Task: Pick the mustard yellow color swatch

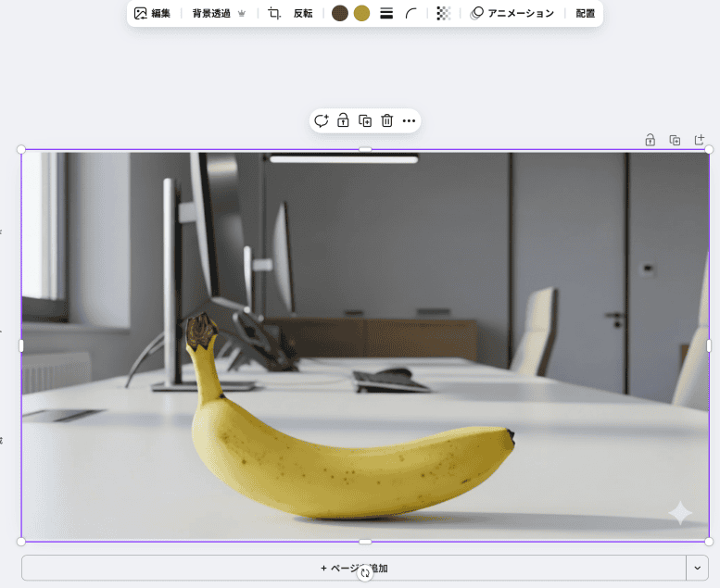Action: click(361, 14)
